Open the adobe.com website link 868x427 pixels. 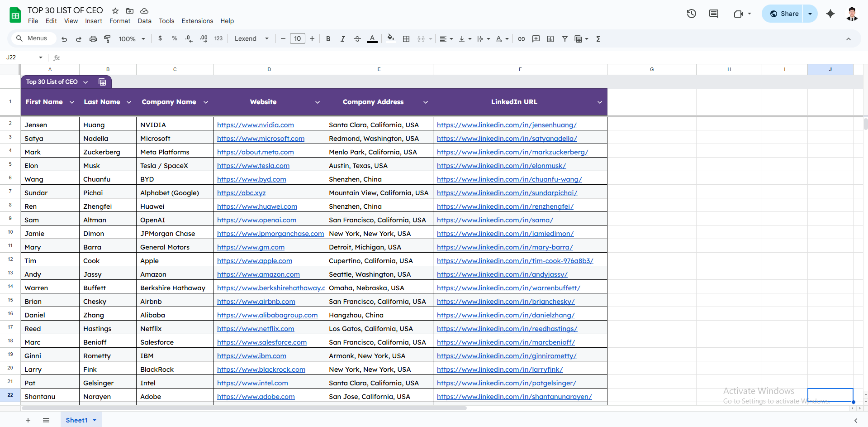[x=256, y=397]
